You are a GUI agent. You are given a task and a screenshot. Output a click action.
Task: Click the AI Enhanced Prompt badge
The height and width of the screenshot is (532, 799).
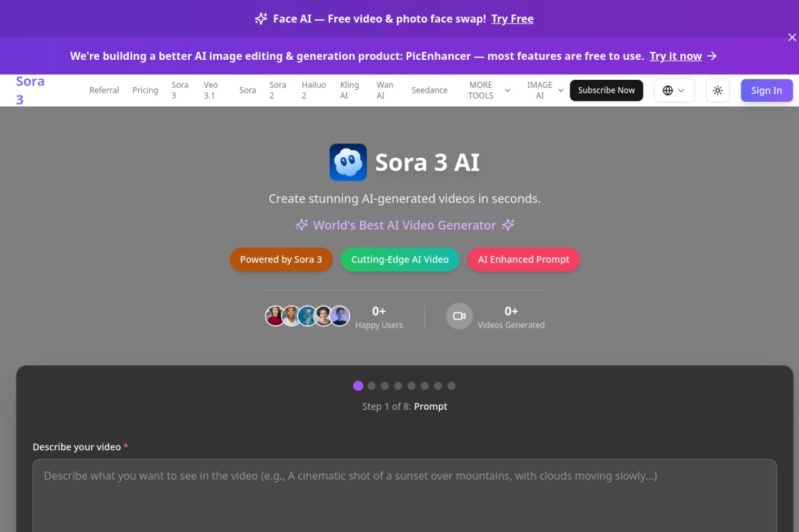pos(524,259)
